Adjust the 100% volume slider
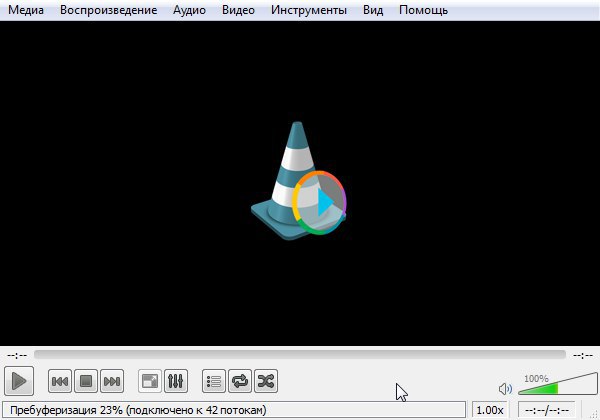This screenshot has height=420, width=600. tap(557, 385)
